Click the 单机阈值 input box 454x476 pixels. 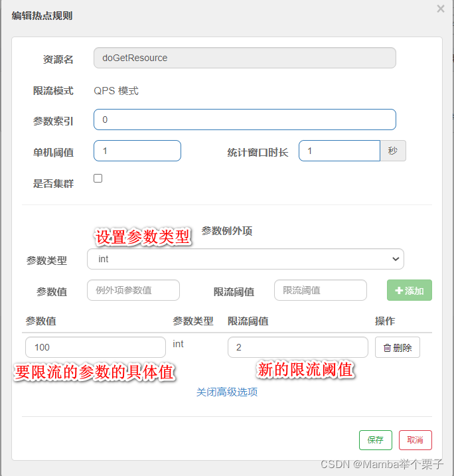point(137,151)
